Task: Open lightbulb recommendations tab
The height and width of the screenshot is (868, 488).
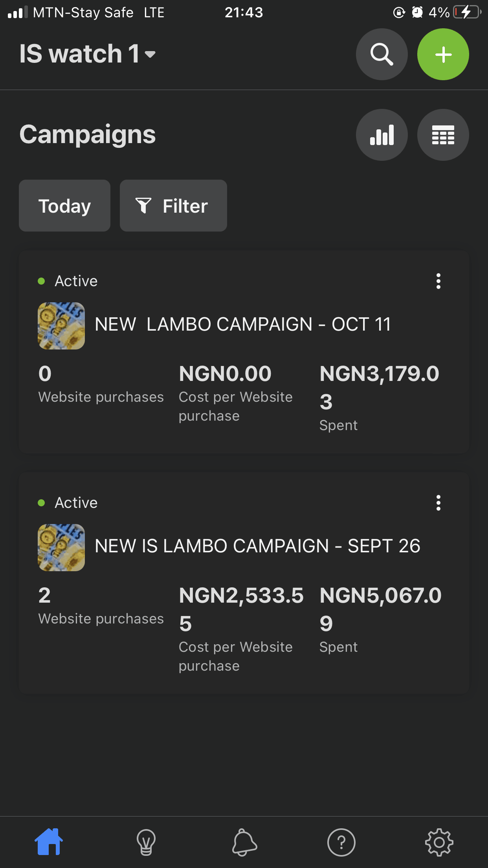Action: tap(146, 842)
